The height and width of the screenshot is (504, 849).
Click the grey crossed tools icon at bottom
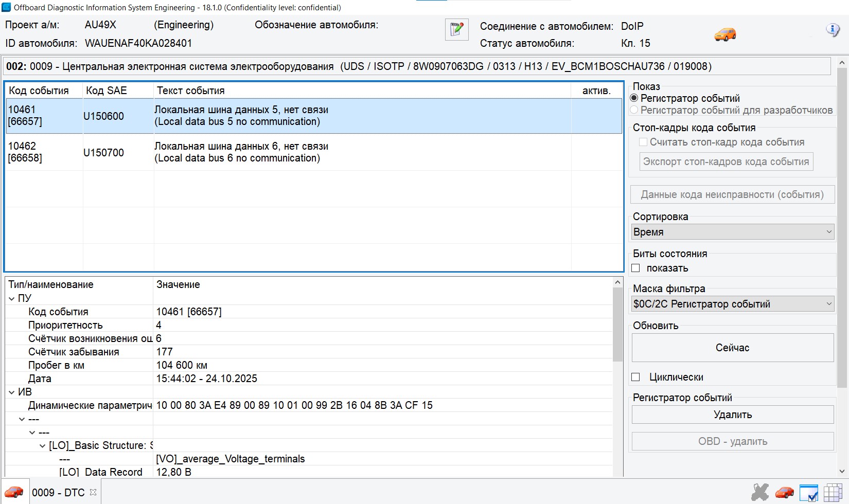759,492
